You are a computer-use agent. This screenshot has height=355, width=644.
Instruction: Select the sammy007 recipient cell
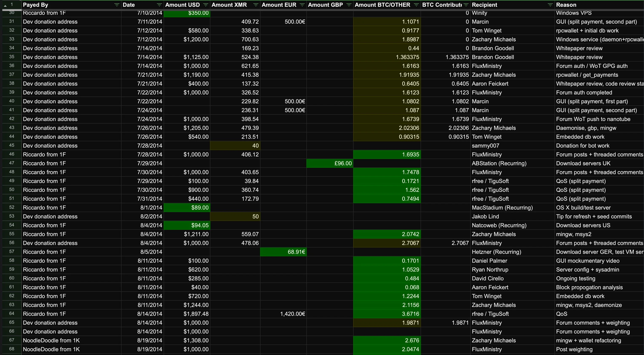[485, 146]
